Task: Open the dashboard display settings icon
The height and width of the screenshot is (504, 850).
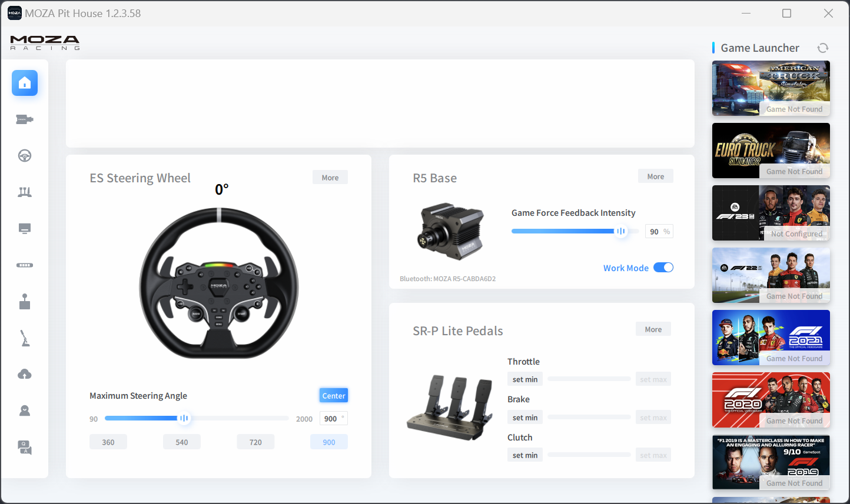Action: (x=24, y=228)
